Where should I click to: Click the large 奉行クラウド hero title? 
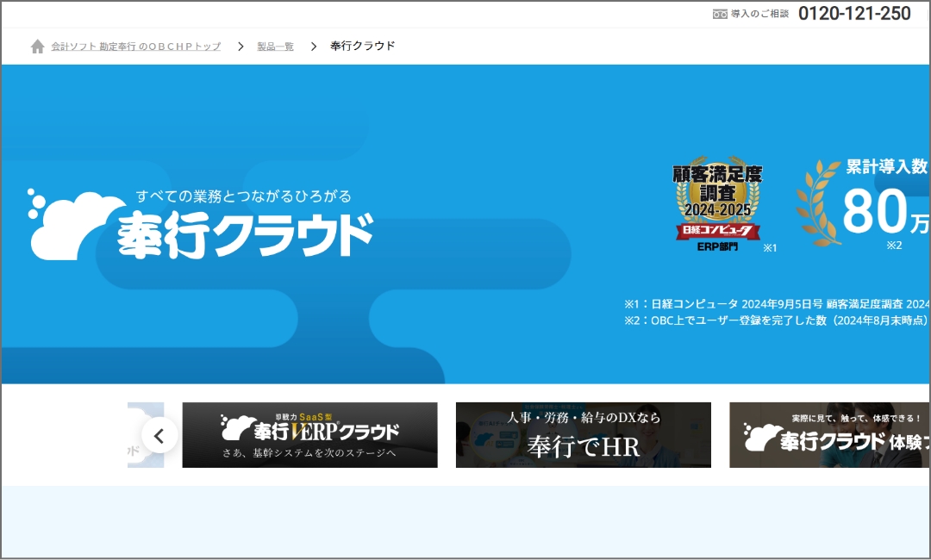coord(246,234)
